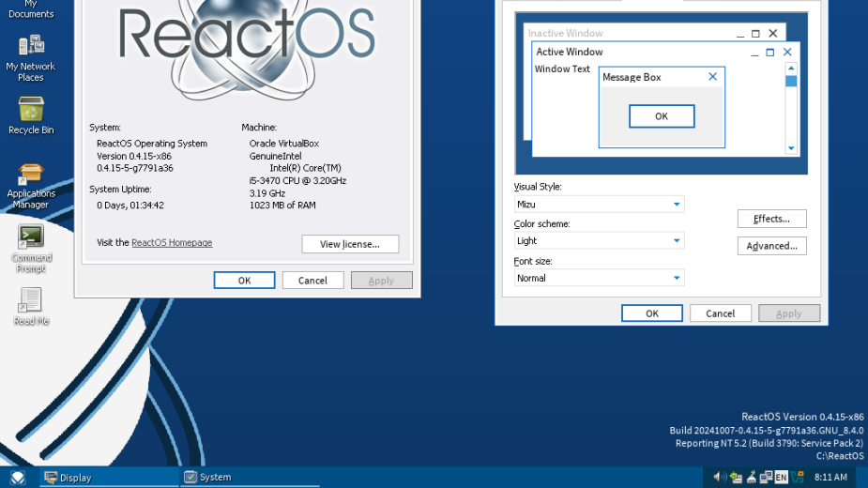Click the View license... button
Image resolution: width=868 pixels, height=488 pixels.
(x=350, y=244)
